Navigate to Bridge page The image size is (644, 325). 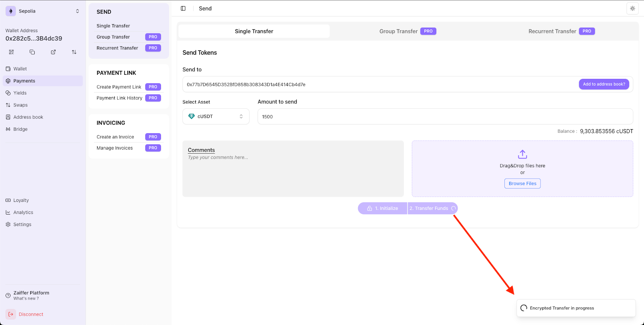click(43, 129)
